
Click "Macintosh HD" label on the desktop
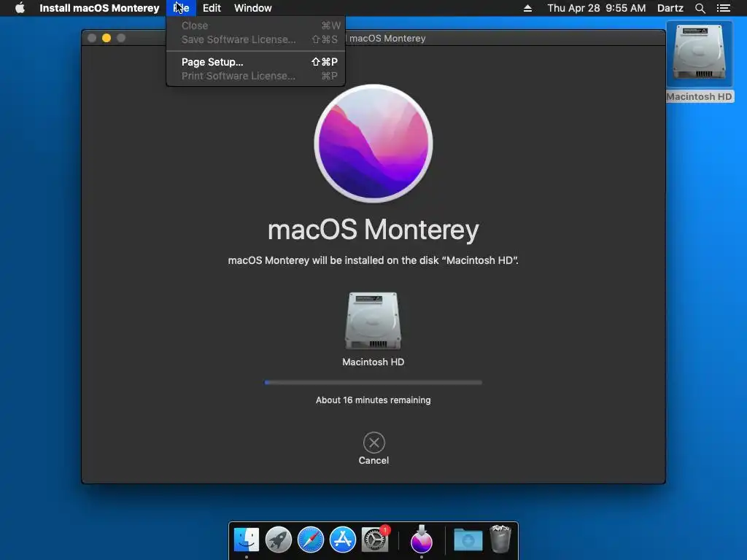coord(700,97)
